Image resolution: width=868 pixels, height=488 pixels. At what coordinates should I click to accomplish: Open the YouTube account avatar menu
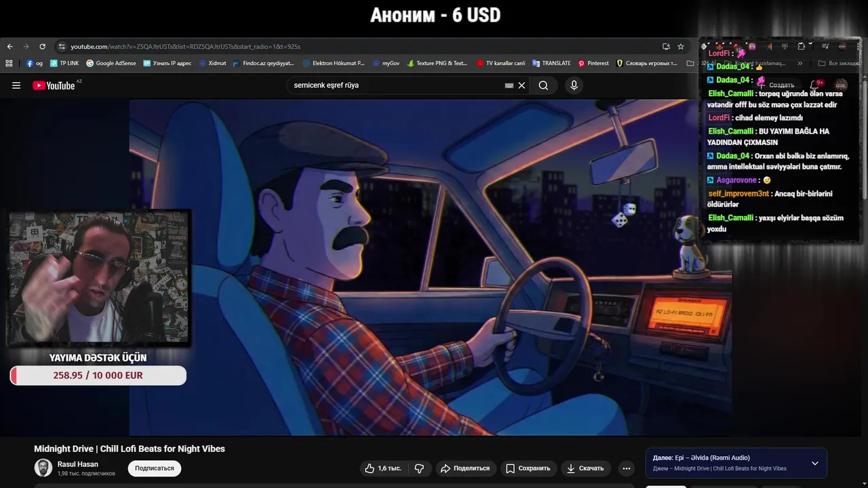(x=841, y=85)
